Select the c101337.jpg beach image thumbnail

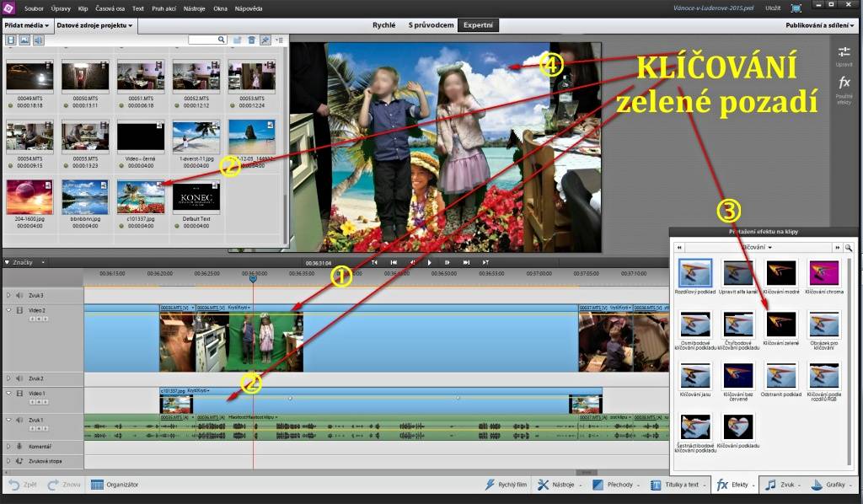tap(141, 196)
